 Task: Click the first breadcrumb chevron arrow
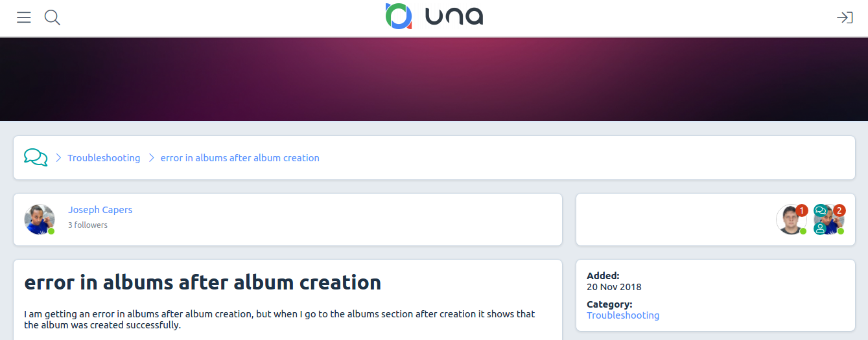[58, 157]
